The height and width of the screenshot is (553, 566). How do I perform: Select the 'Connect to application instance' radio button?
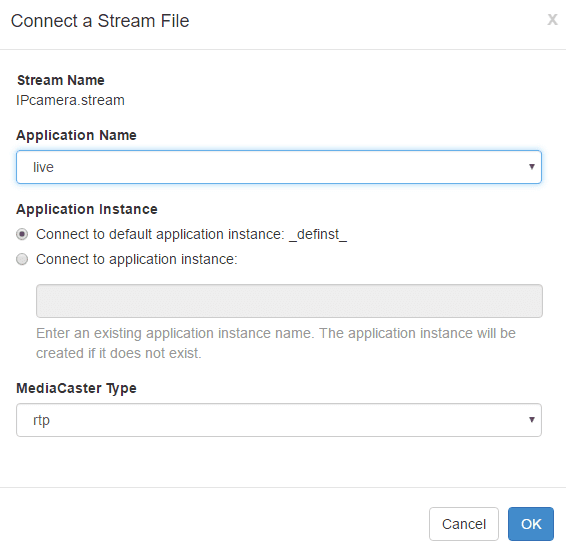(x=22, y=259)
